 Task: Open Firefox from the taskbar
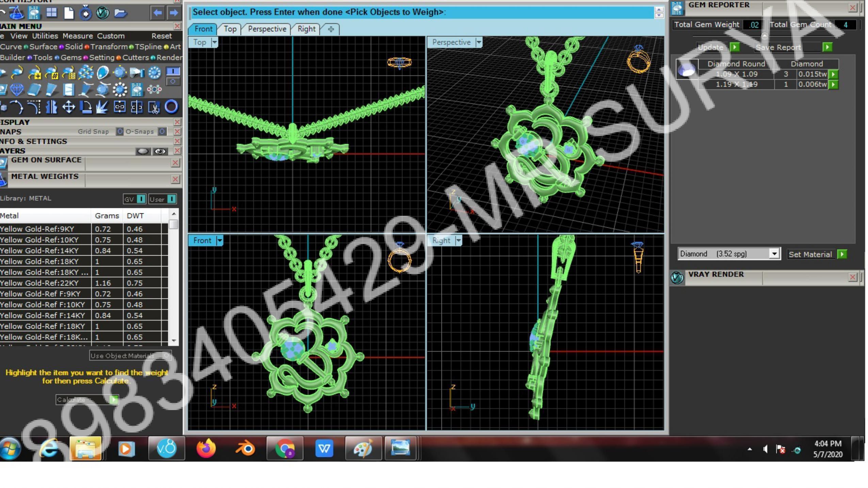click(206, 449)
